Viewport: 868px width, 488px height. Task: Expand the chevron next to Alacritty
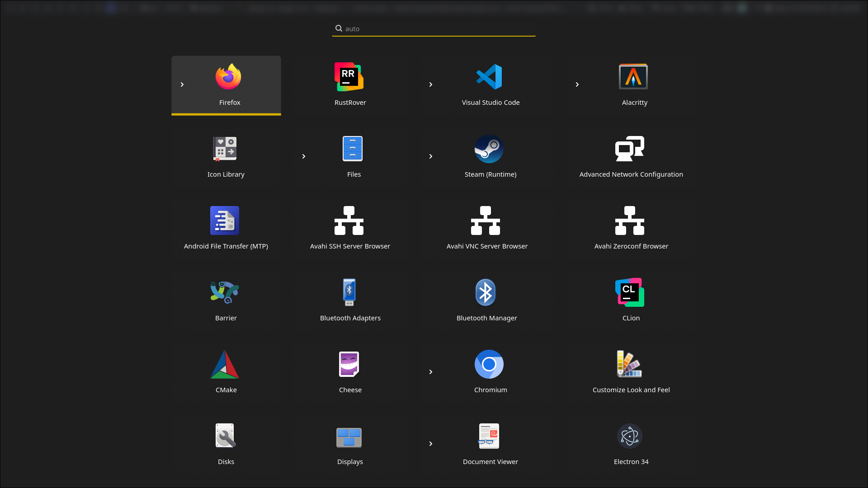click(577, 84)
